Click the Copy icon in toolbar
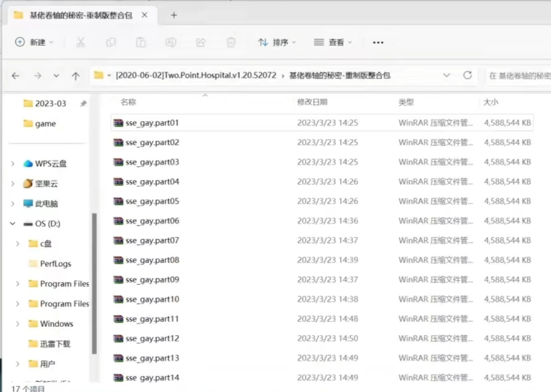This screenshot has width=551, height=392. (111, 42)
